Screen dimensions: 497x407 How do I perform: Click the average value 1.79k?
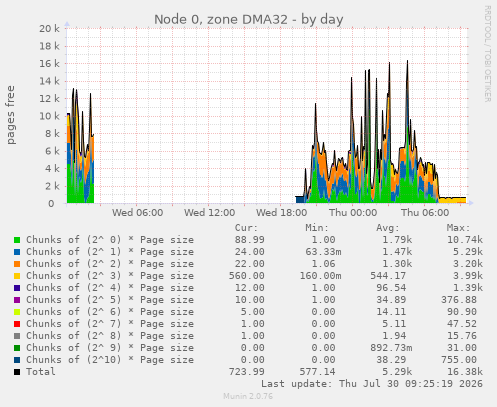click(x=397, y=240)
